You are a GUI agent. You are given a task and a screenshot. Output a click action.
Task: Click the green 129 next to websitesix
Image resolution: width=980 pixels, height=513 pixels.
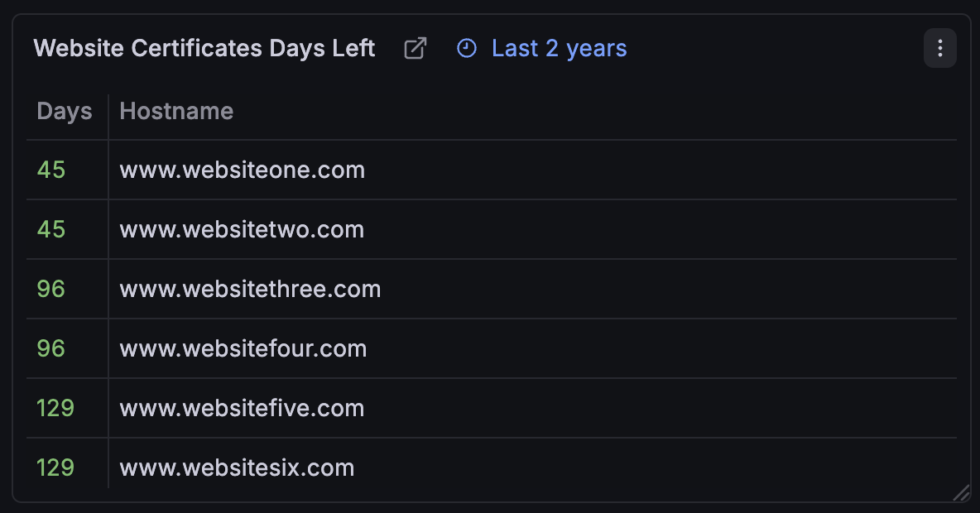55,467
